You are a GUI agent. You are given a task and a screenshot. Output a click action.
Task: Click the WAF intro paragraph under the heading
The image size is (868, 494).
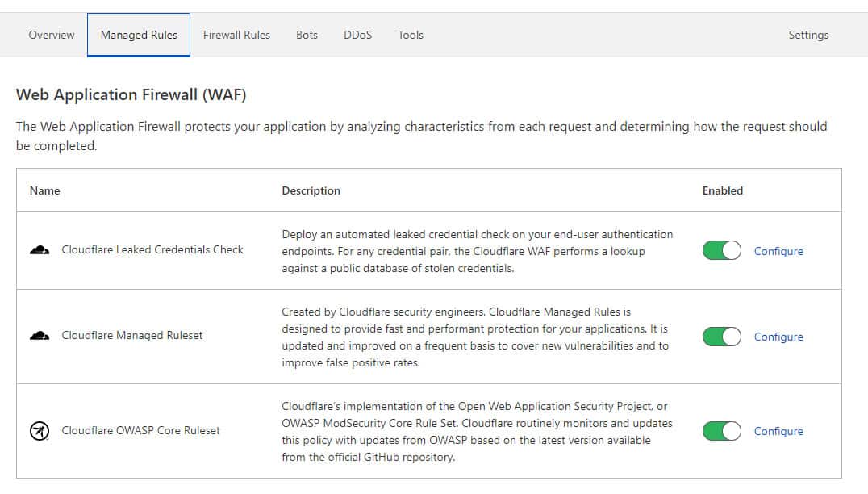pos(421,136)
